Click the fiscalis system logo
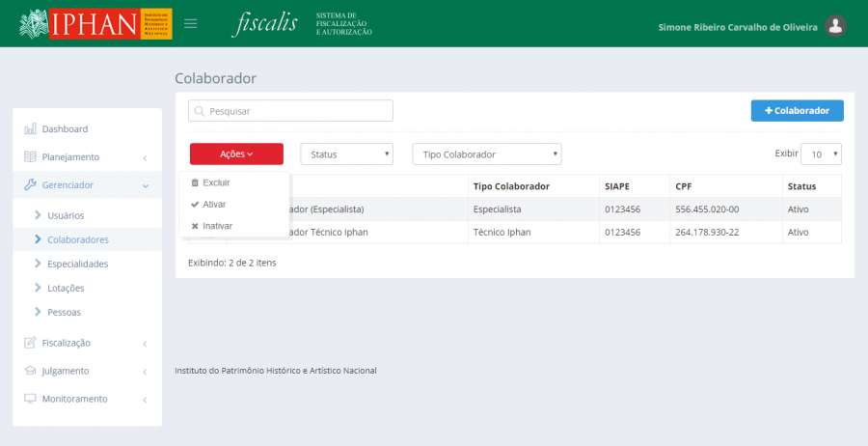 [x=266, y=24]
